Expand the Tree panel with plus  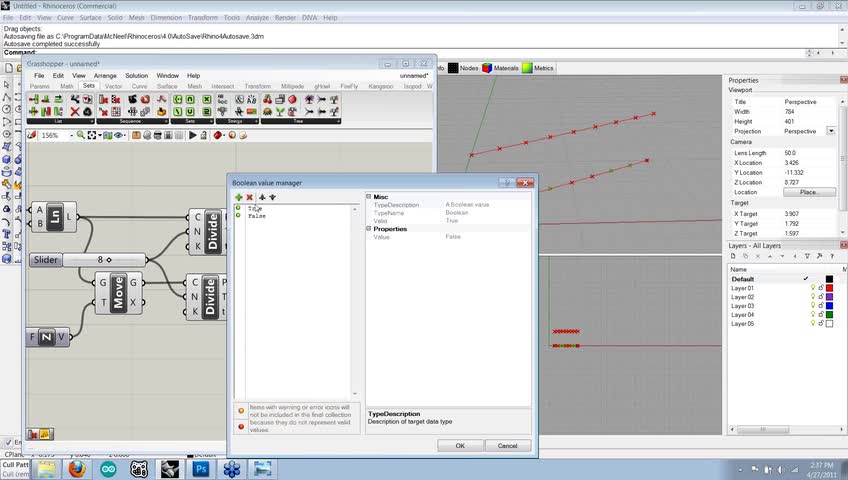(x=338, y=121)
